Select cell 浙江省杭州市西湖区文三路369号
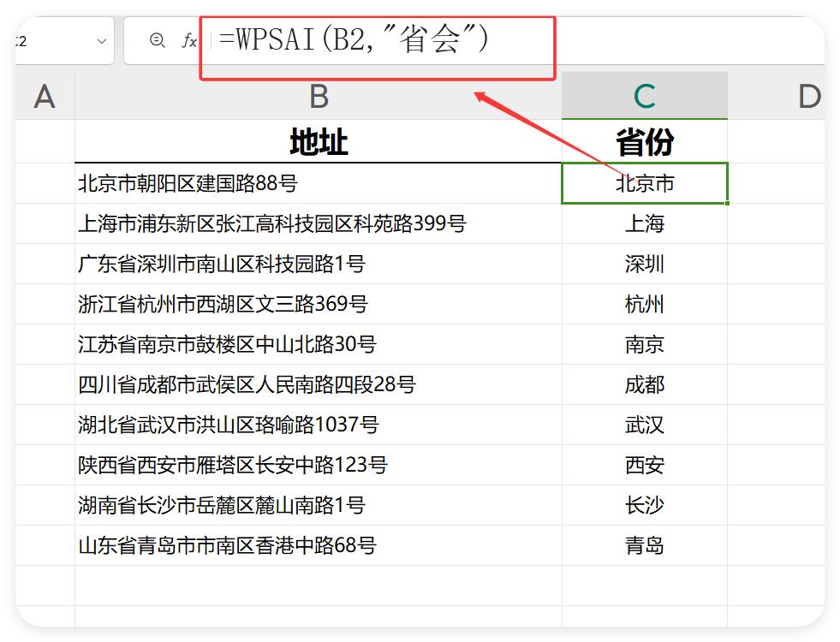The width and height of the screenshot is (840, 642). click(319, 304)
